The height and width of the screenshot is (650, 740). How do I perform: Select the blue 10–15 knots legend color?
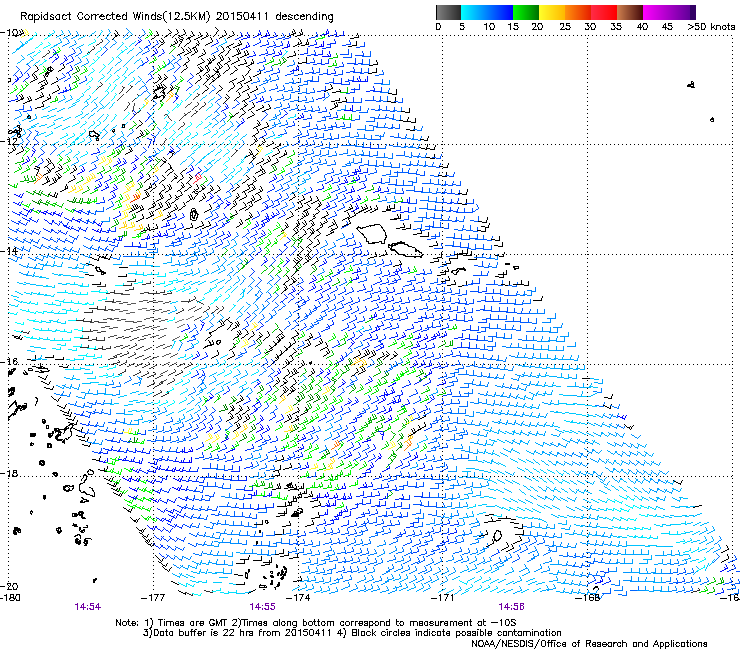pos(500,12)
